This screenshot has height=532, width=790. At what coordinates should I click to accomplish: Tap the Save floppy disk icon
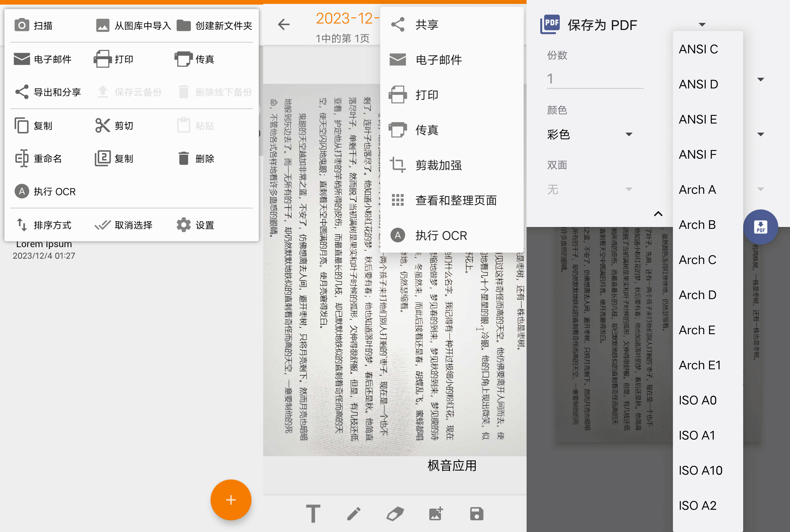(476, 514)
